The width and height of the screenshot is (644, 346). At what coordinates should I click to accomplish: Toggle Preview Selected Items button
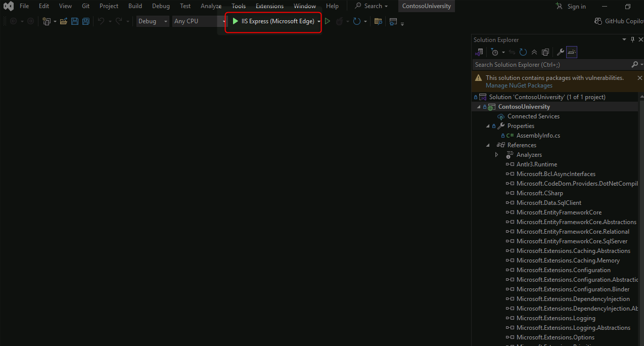572,52
